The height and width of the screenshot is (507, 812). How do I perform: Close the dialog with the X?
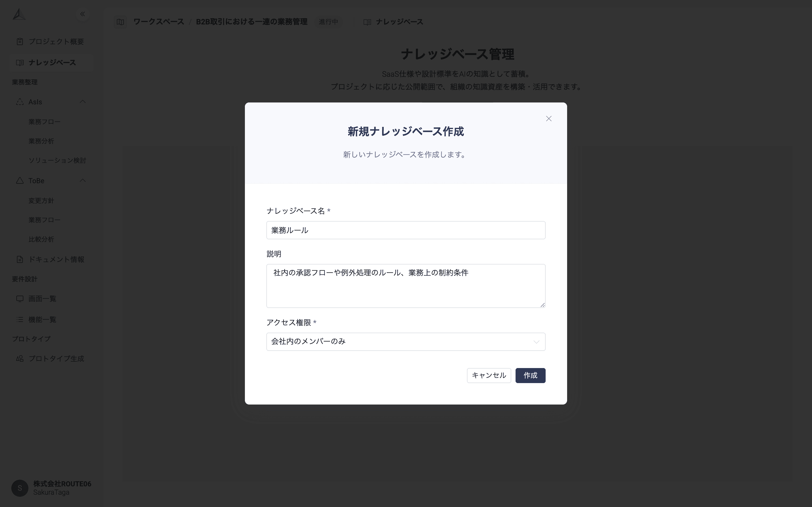point(548,118)
